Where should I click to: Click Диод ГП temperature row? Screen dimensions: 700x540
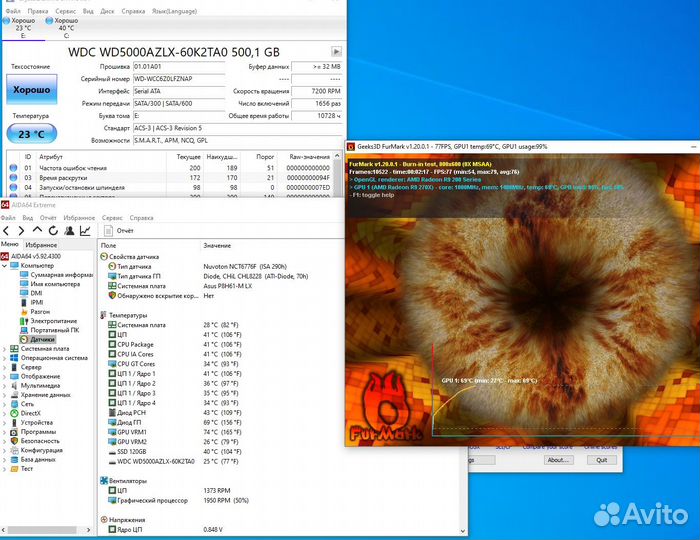(175, 422)
